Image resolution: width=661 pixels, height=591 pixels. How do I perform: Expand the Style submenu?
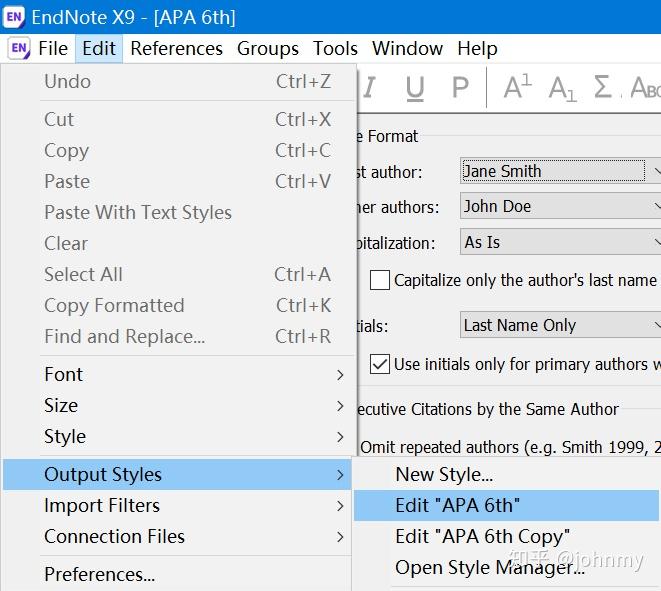click(177, 436)
